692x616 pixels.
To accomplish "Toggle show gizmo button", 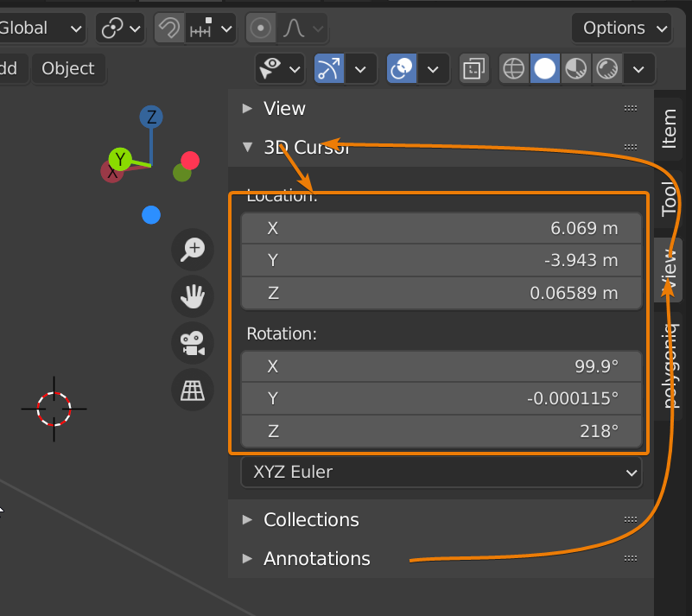I will (327, 69).
